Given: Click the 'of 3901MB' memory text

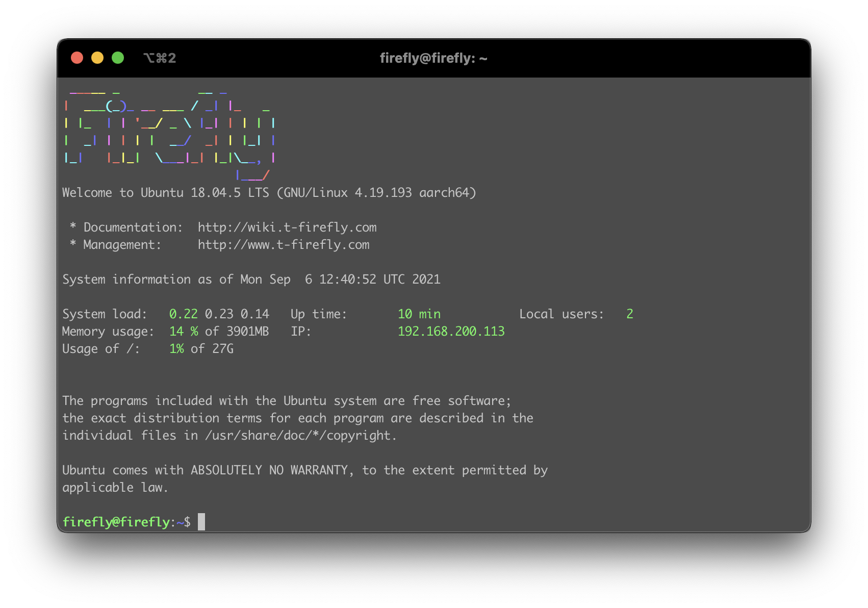Looking at the screenshot, I should click(x=237, y=331).
